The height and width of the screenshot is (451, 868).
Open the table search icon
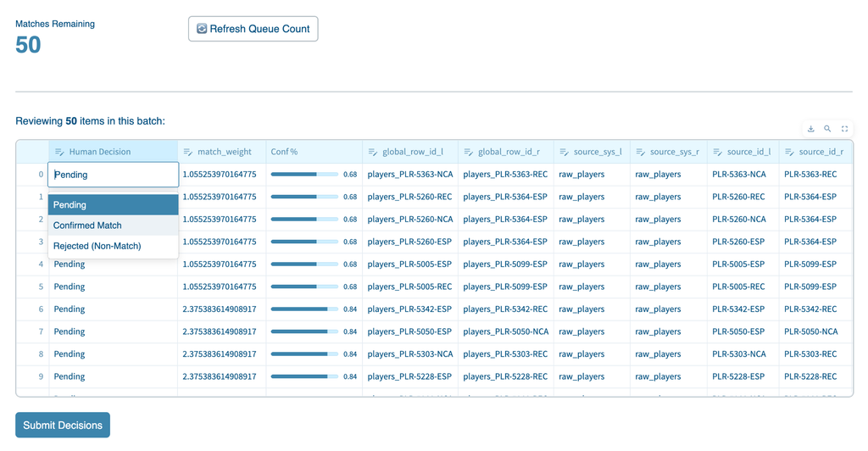[x=827, y=129]
